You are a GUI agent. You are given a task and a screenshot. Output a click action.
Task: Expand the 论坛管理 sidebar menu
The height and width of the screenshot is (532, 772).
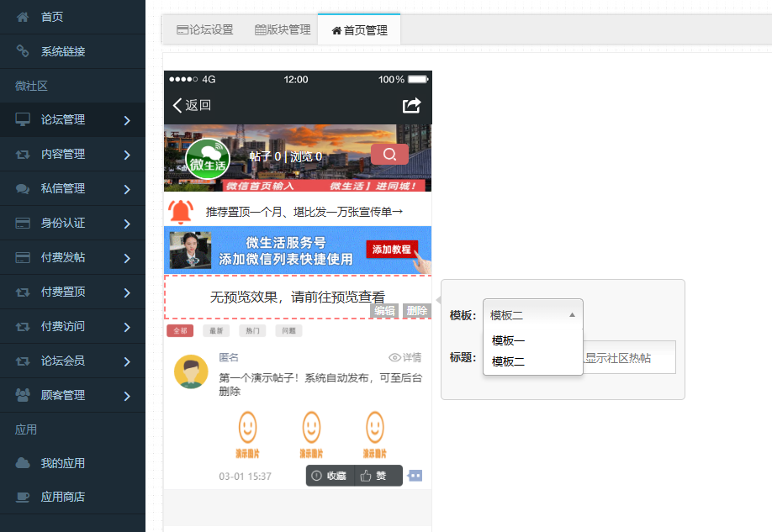point(72,120)
